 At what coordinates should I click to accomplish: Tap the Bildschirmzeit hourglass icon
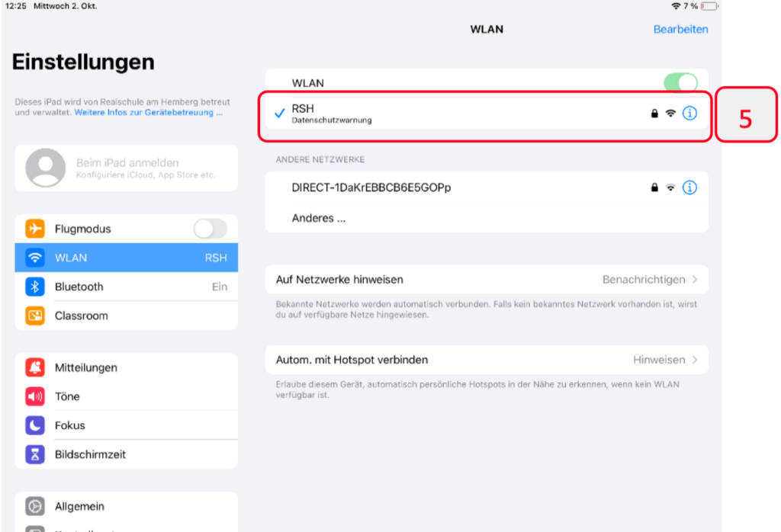tap(35, 454)
